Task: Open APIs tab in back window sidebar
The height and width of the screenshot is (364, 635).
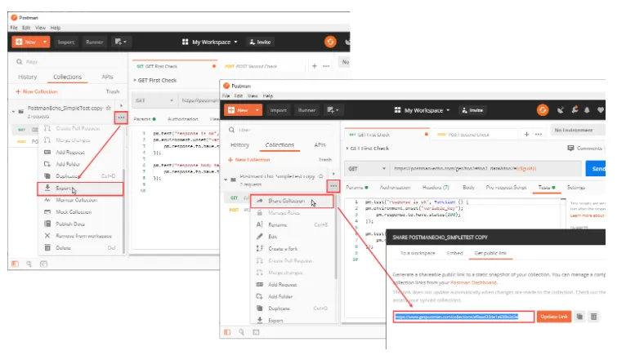Action: (107, 77)
